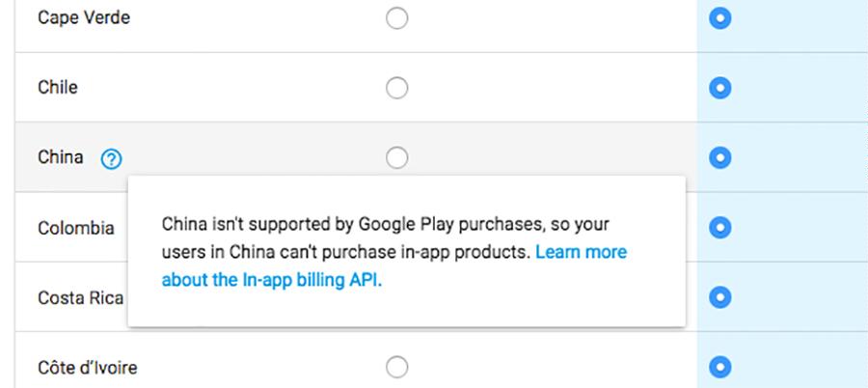The height and width of the screenshot is (388, 868).
Task: Click the China country name
Action: (61, 157)
